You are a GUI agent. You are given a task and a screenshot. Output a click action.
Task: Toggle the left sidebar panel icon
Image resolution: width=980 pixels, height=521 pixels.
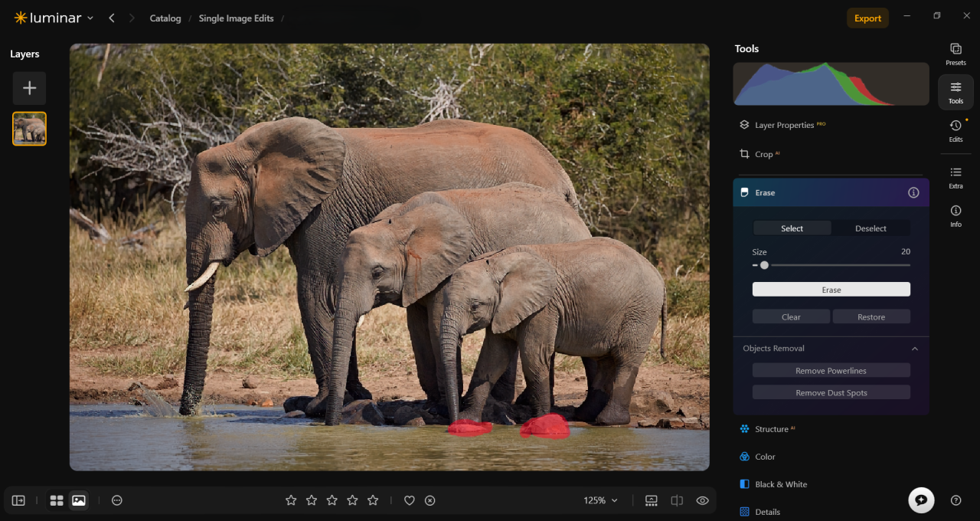click(18, 500)
